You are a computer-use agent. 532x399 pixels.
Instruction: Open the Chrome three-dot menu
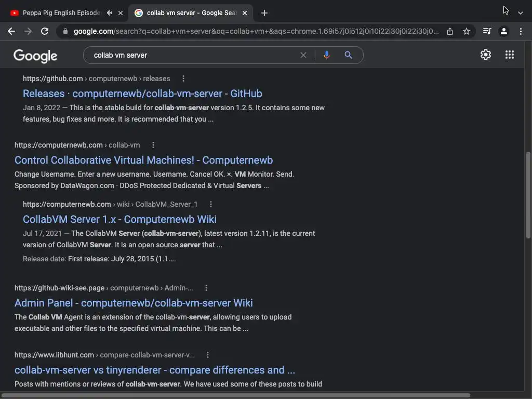pyautogui.click(x=521, y=31)
